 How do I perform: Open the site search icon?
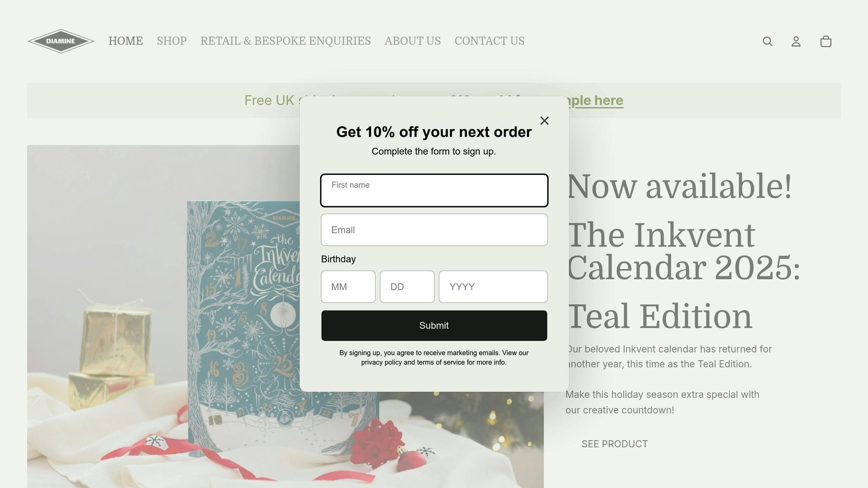click(768, 41)
